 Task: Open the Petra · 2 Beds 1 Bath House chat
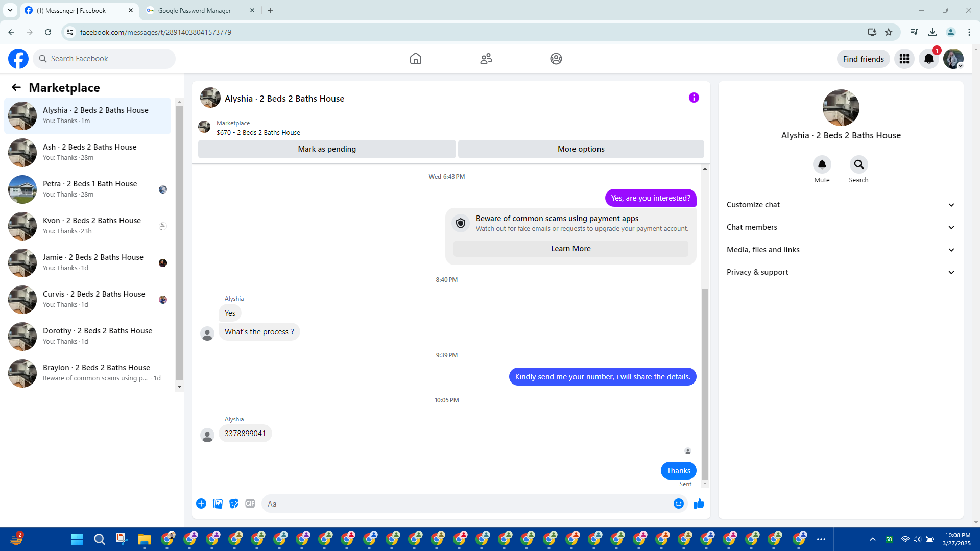pyautogui.click(x=87, y=189)
